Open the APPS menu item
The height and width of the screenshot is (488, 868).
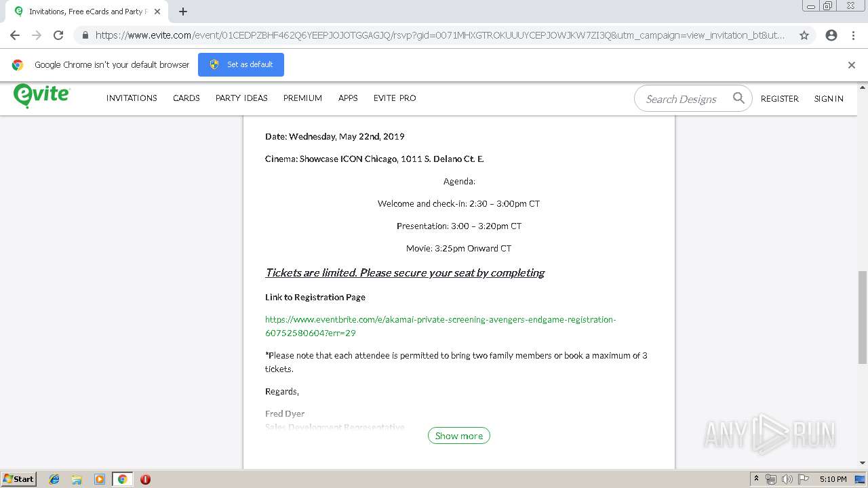tap(348, 98)
